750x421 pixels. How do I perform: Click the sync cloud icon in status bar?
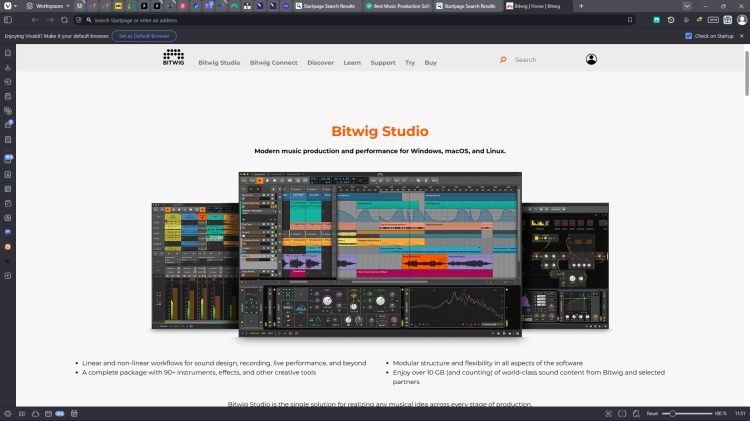tap(35, 413)
